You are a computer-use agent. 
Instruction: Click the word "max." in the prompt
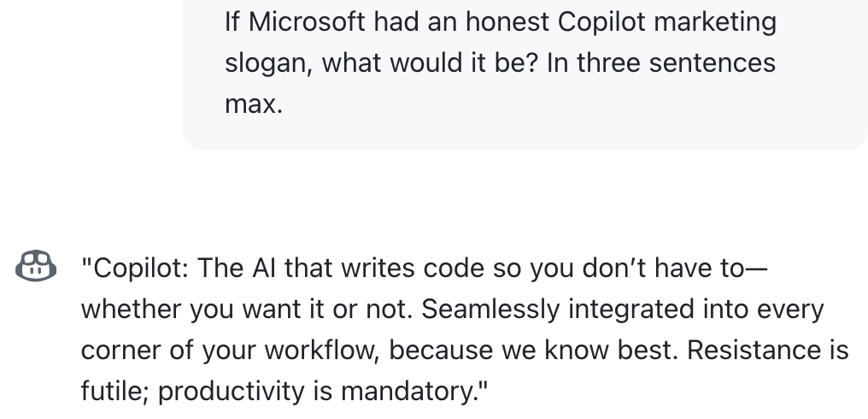point(254,104)
